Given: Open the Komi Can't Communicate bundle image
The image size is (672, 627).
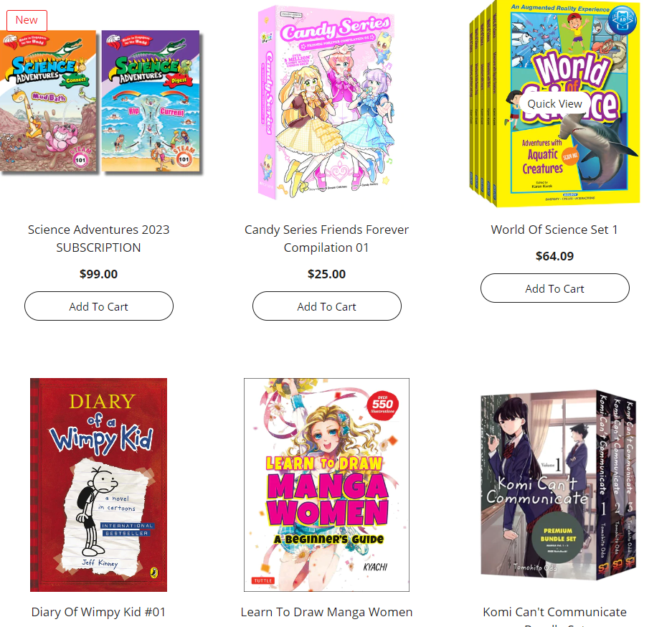Looking at the screenshot, I should (x=558, y=484).
